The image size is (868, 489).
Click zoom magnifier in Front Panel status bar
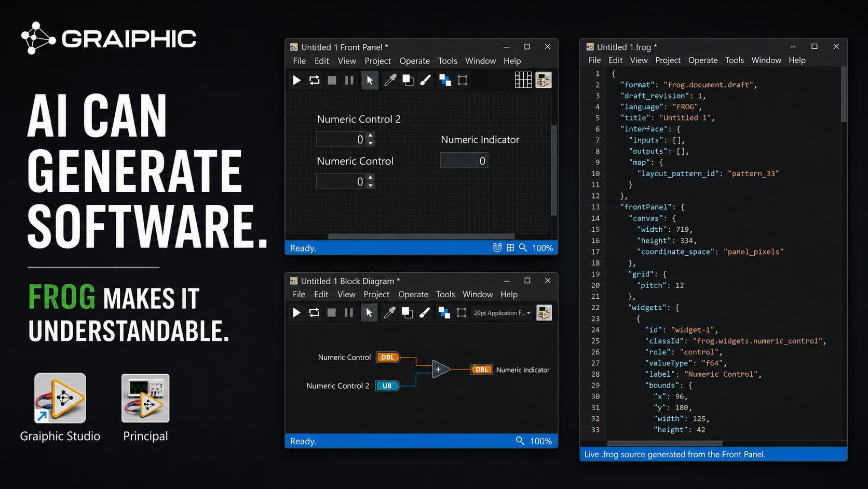523,248
